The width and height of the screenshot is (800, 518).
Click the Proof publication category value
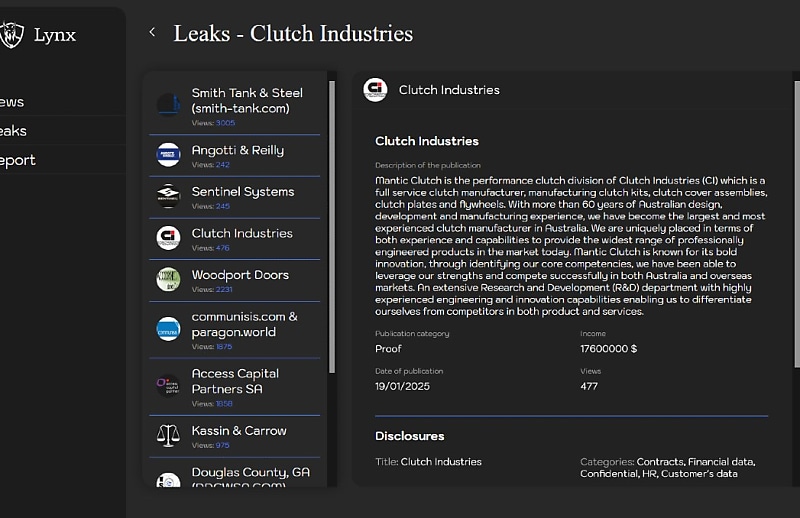(x=388, y=349)
